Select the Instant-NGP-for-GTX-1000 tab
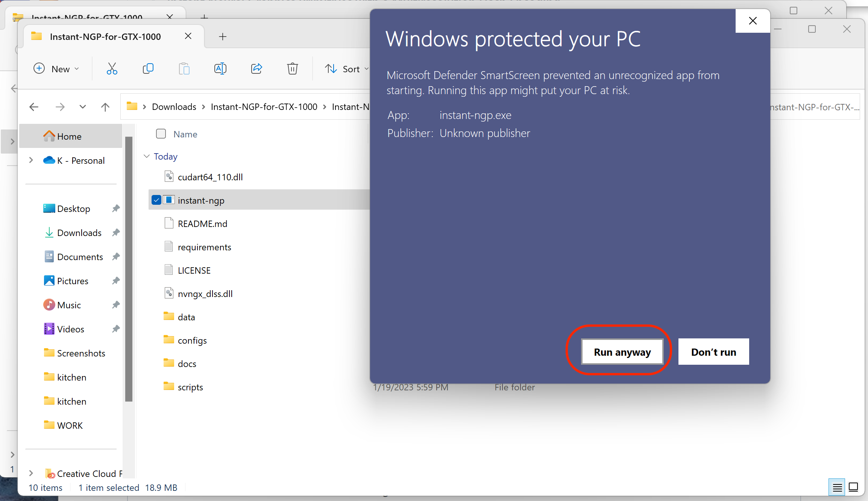This screenshot has width=868, height=501. (105, 37)
